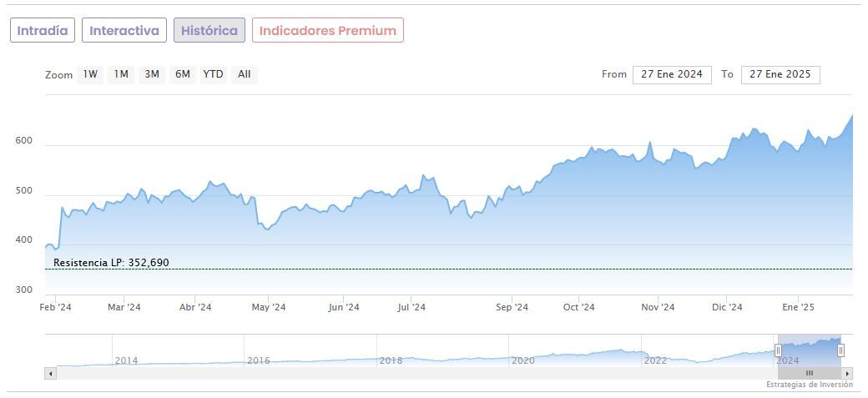
Task: Select the Histórica tab
Action: pyautogui.click(x=209, y=31)
